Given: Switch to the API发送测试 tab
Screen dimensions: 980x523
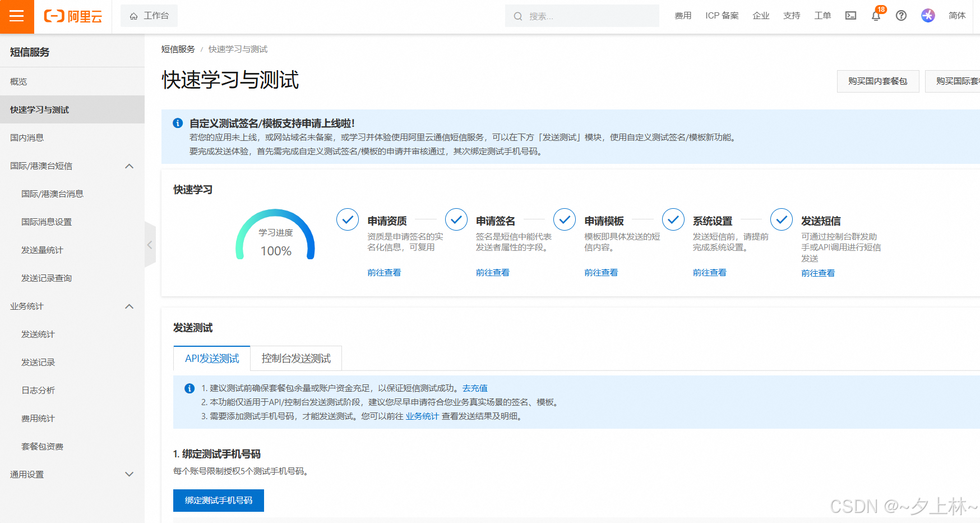Looking at the screenshot, I should point(212,358).
